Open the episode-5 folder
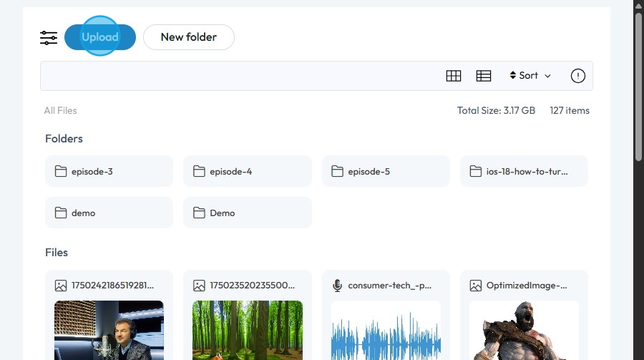644x360 pixels. [386, 171]
